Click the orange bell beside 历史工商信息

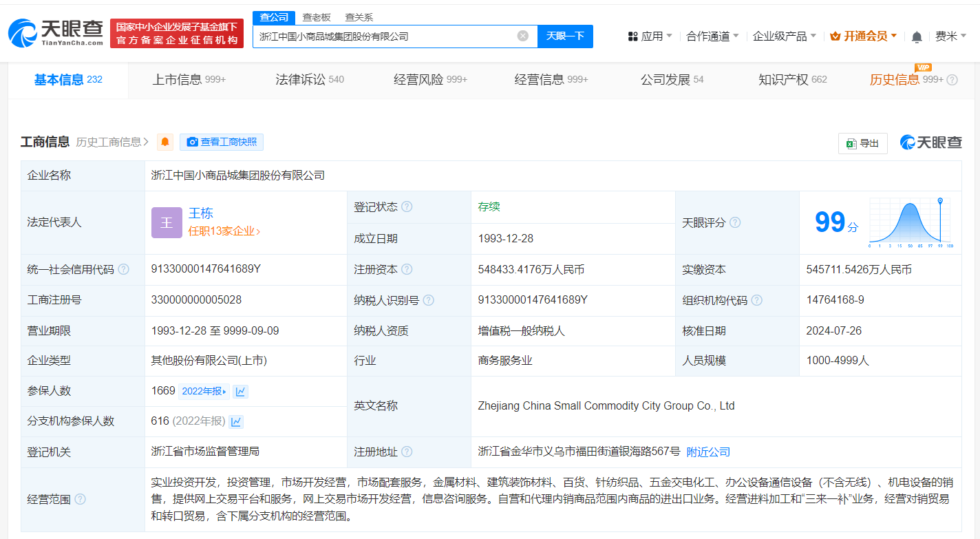tap(164, 142)
